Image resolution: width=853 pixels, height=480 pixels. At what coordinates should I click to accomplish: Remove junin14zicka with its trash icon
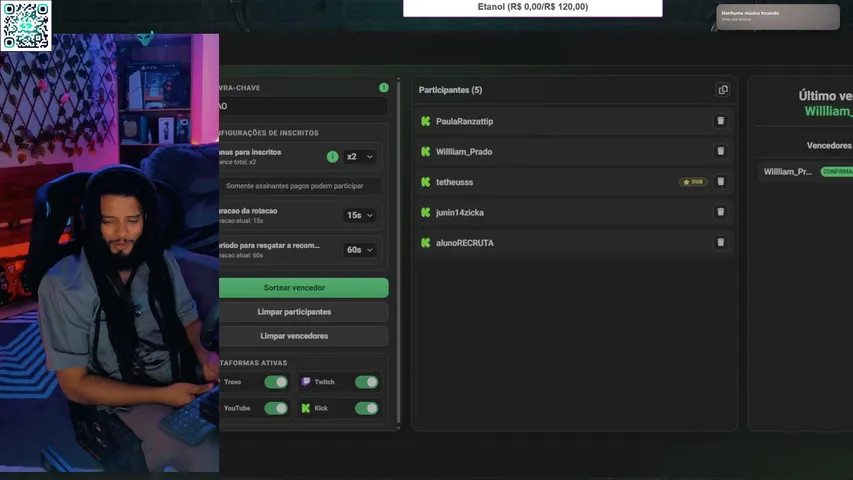point(720,212)
